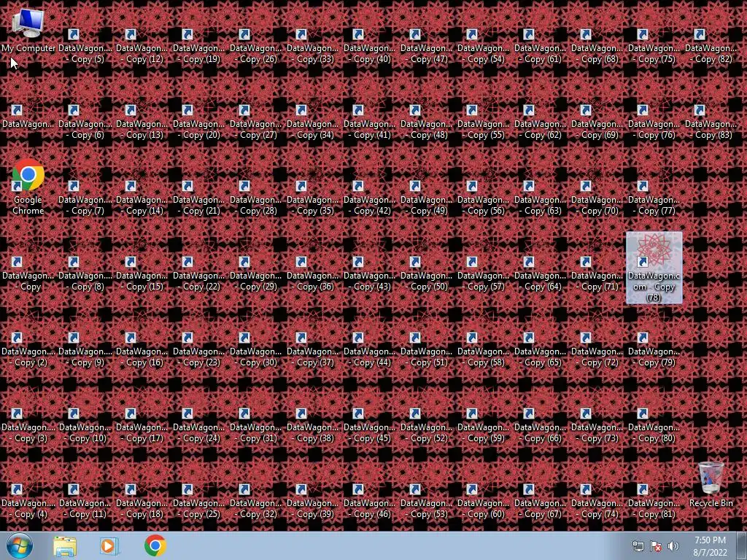Select the highlighted DataWagon.com - Copy (78) shortcut
The height and width of the screenshot is (560, 747).
(x=654, y=268)
